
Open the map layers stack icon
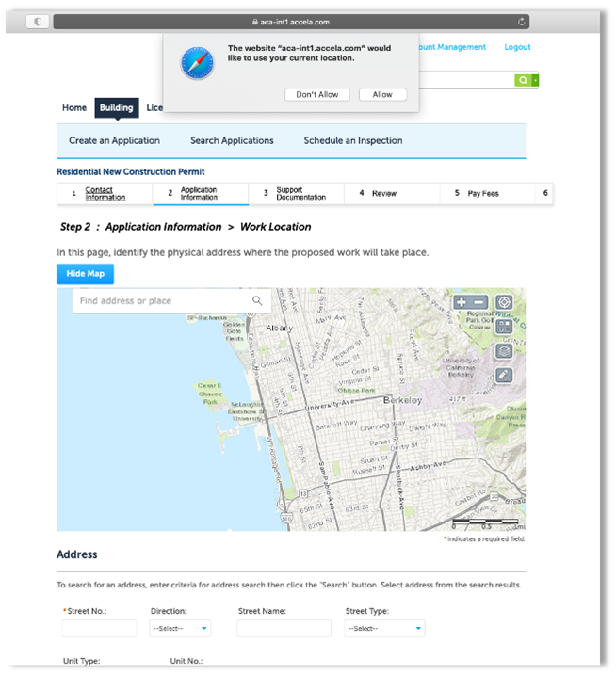coord(504,350)
